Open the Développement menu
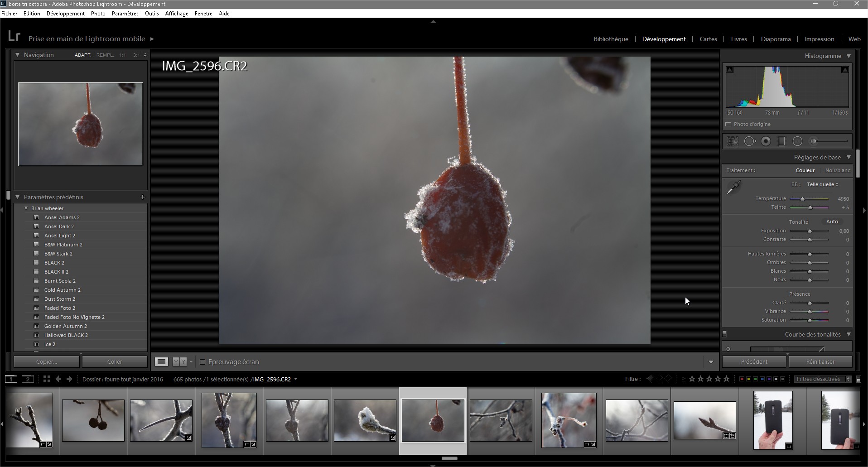This screenshot has width=868, height=467. coord(65,14)
